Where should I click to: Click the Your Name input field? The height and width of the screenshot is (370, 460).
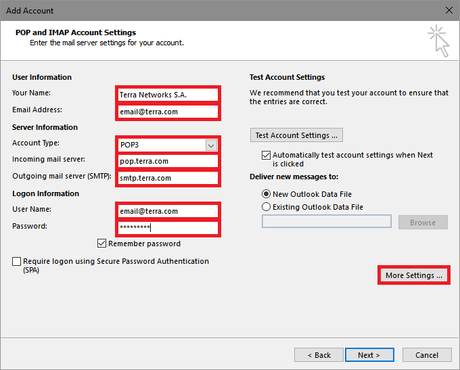[x=168, y=95]
